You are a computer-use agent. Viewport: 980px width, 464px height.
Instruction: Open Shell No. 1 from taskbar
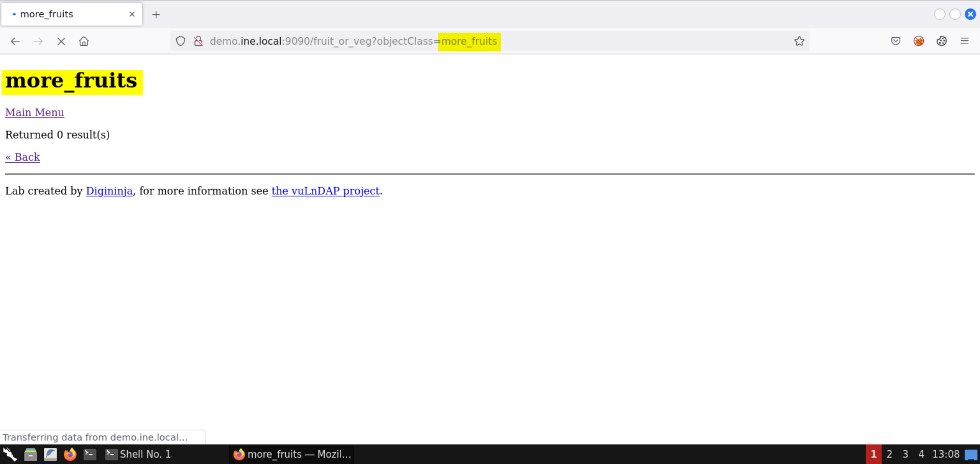click(x=139, y=454)
